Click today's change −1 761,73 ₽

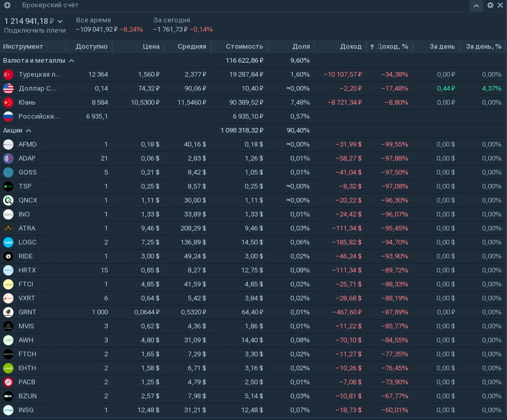click(171, 30)
